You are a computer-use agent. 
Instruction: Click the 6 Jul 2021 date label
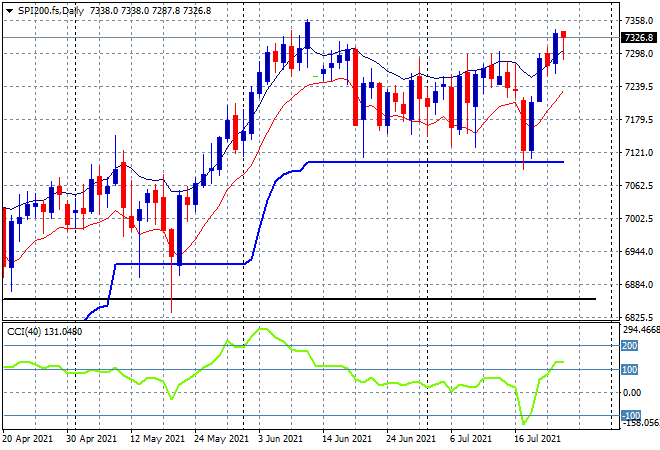[x=471, y=439]
